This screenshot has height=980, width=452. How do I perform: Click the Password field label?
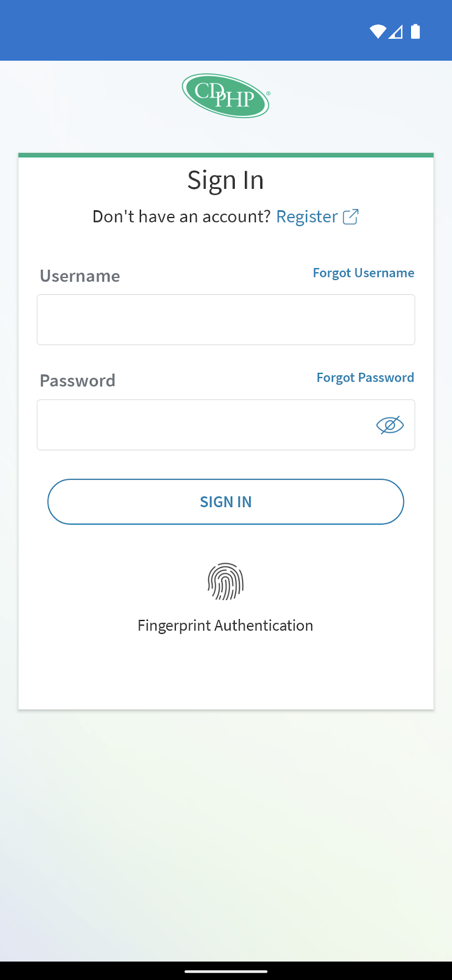pos(77,381)
